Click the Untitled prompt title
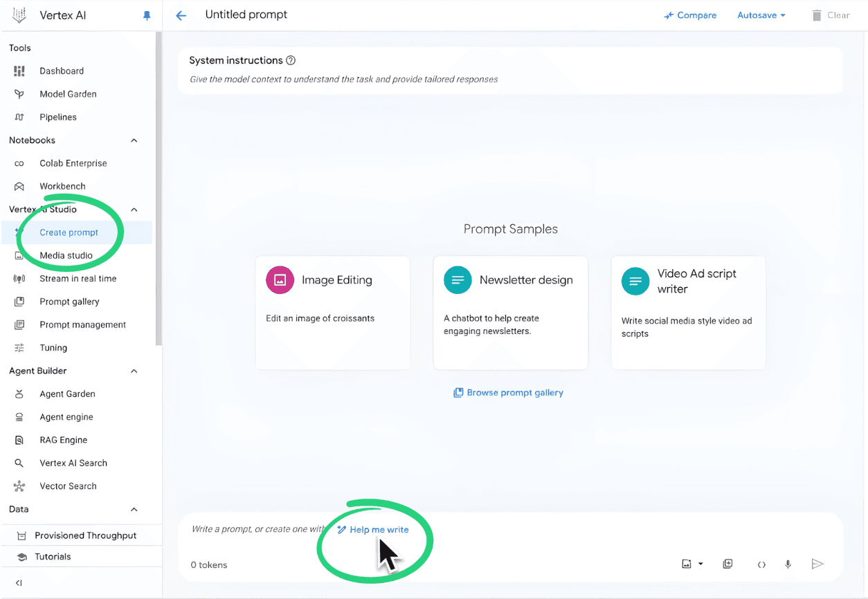This screenshot has width=868, height=599. (x=246, y=15)
